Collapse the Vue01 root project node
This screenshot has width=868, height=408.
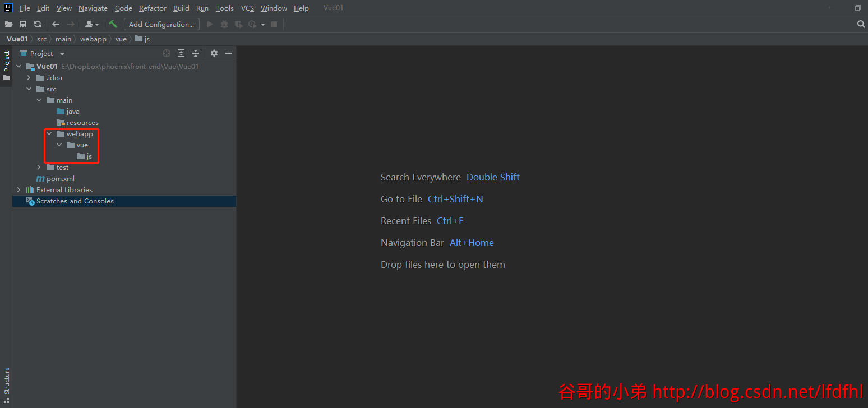[19, 67]
